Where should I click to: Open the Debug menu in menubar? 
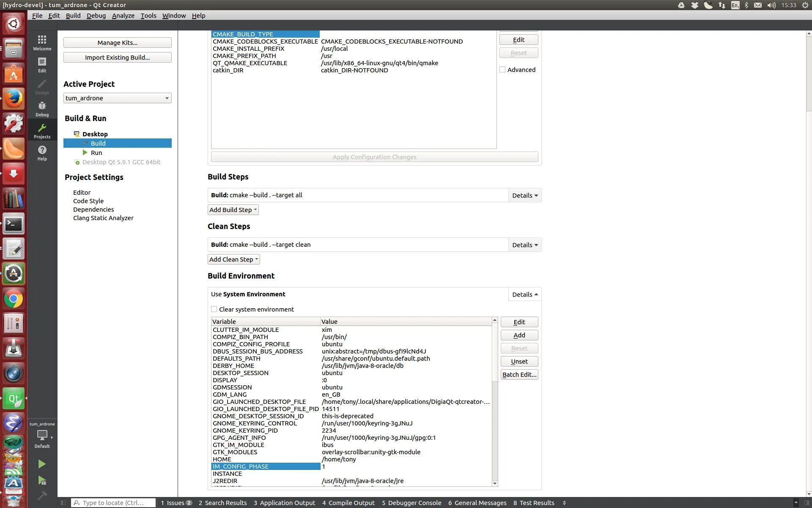(x=96, y=15)
